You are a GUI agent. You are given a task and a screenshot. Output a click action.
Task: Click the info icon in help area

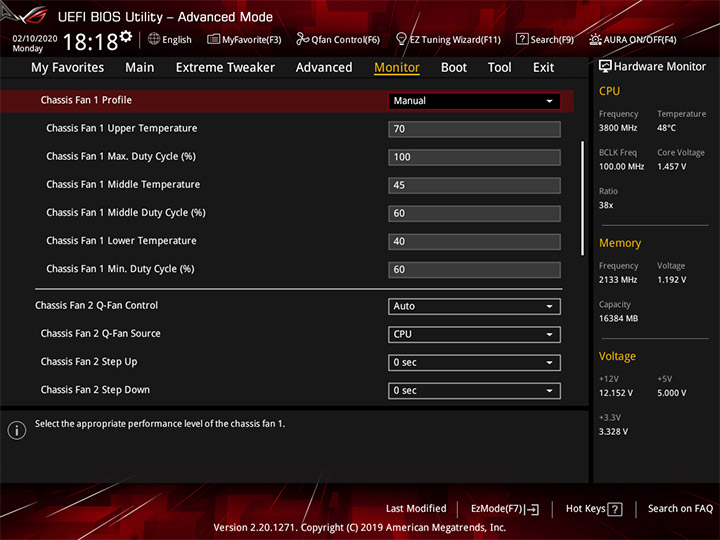coord(17,430)
